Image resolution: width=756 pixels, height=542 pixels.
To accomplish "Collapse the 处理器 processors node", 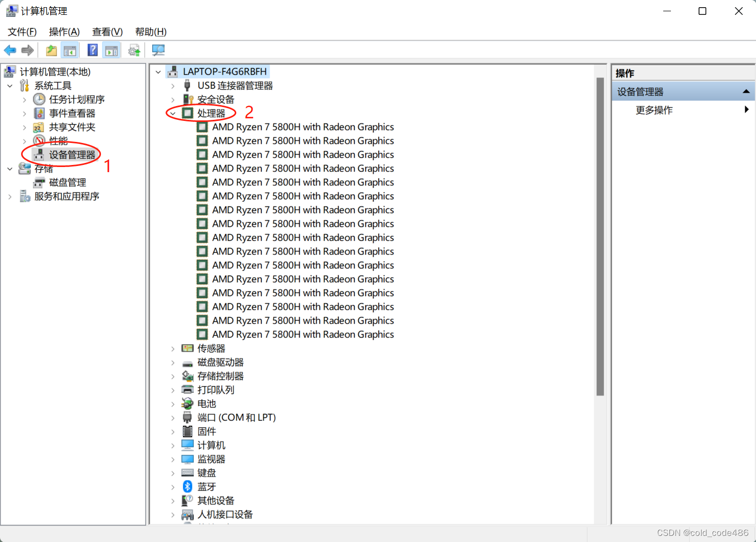I will pyautogui.click(x=173, y=113).
